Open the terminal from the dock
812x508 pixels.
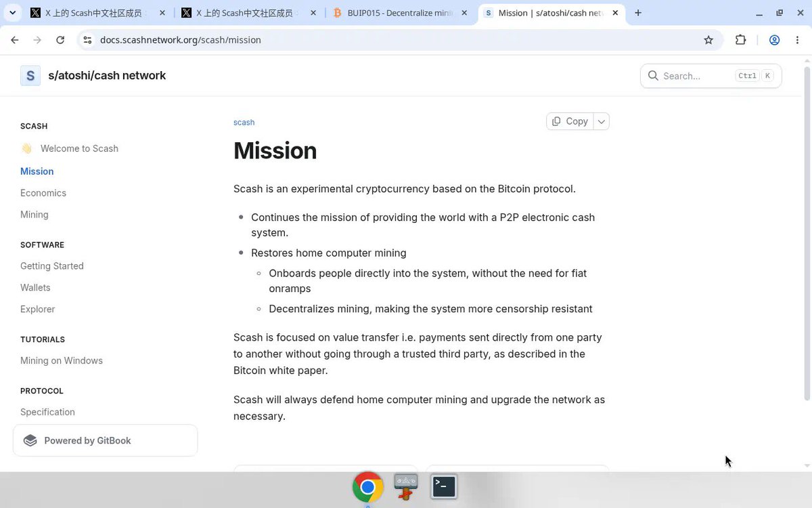coord(444,486)
